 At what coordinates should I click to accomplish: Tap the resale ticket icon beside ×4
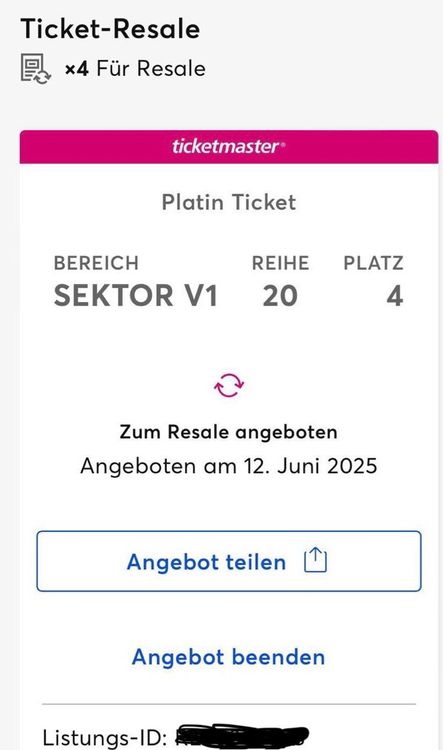pos(35,69)
